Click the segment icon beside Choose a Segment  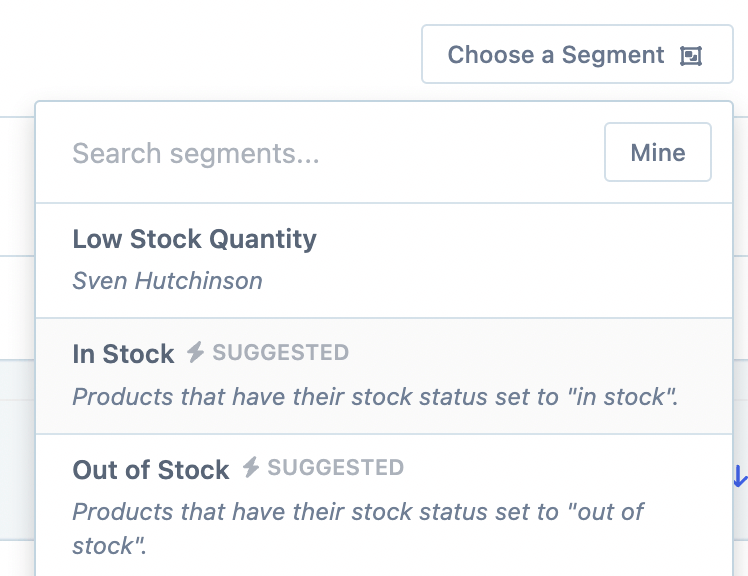pyautogui.click(x=691, y=56)
